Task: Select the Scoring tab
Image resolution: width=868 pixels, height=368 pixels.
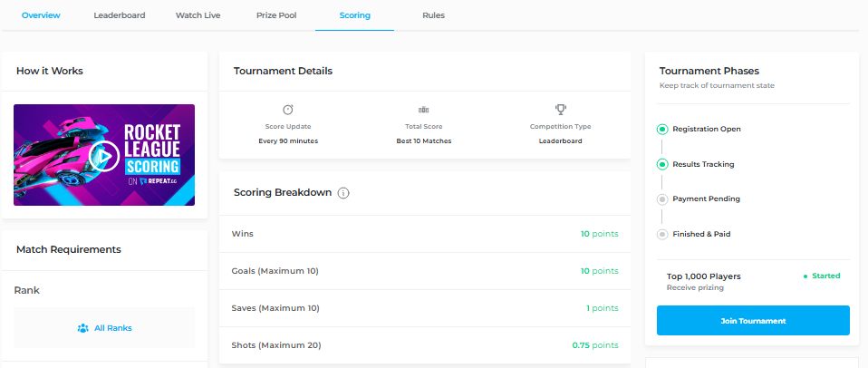Action: [355, 15]
